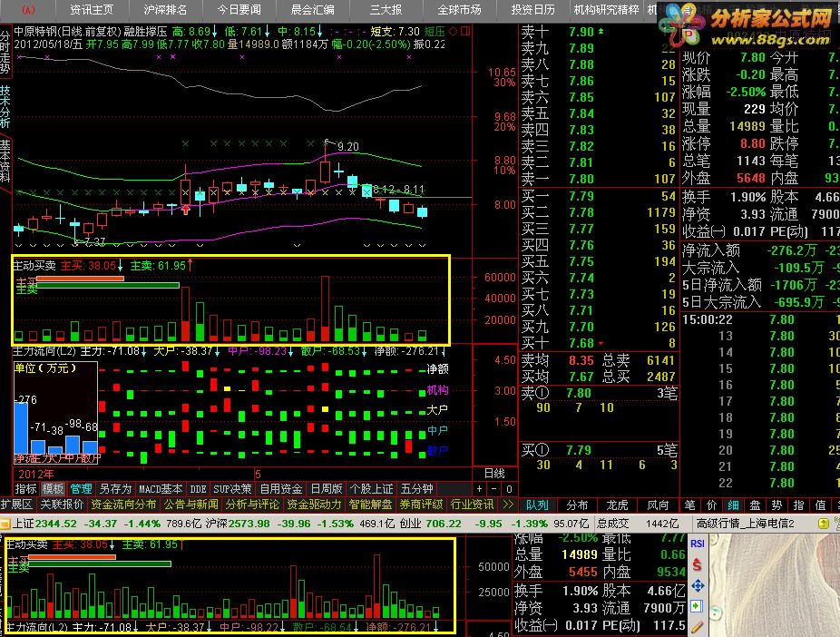Viewport: 840px width, 637px height.
Task: Select the 五分钟 template
Action: pyautogui.click(x=416, y=488)
